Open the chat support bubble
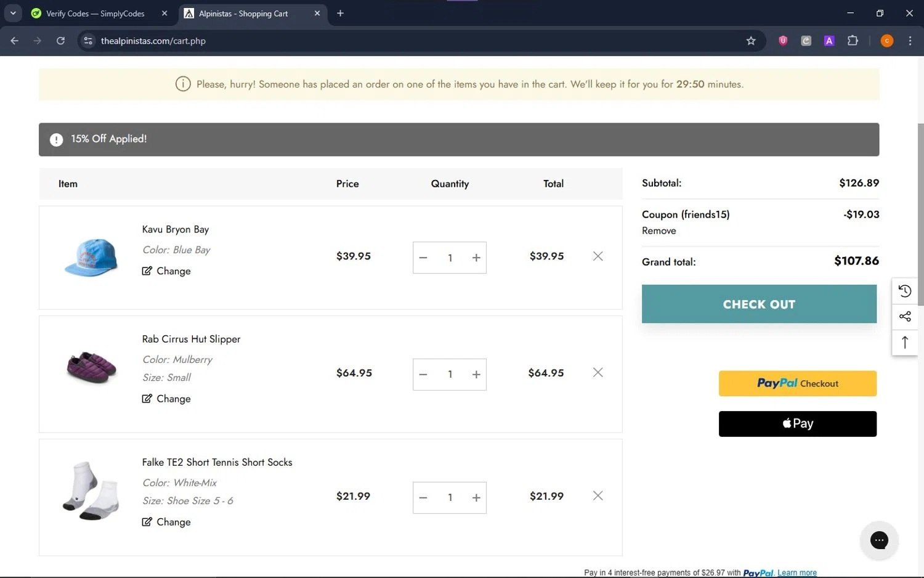The height and width of the screenshot is (578, 924). [879, 540]
